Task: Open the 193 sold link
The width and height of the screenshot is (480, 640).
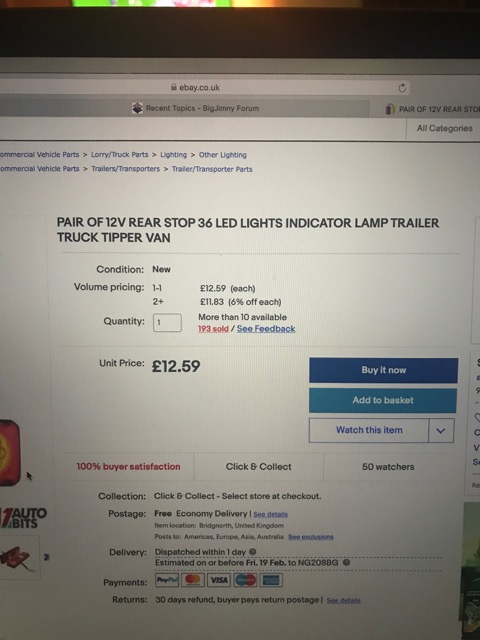Action: (213, 329)
